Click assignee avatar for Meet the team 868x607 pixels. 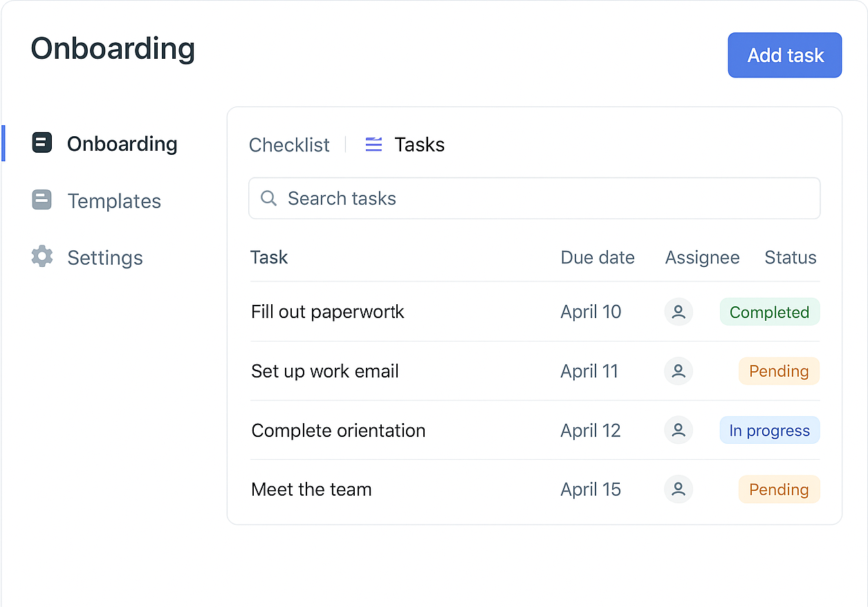coord(678,489)
